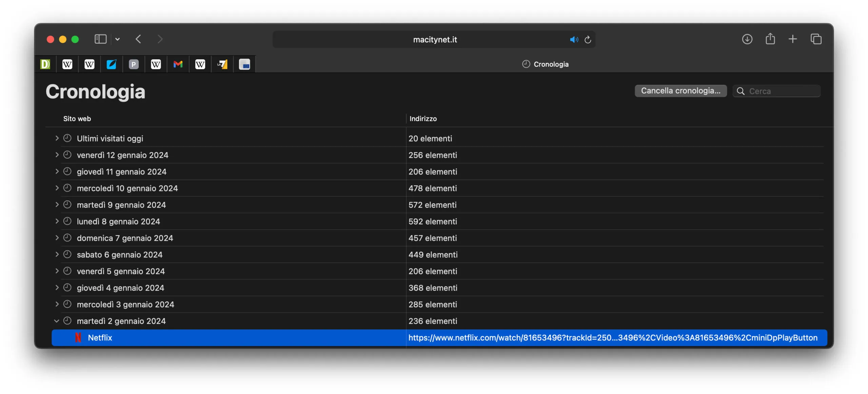868x394 pixels.
Task: Show tab overview icon
Action: click(x=816, y=39)
